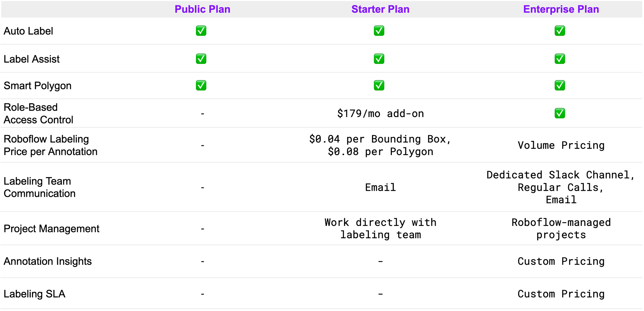Click Role-Based Access Control checkmark for Enterprise
The image size is (644, 311).
tap(560, 113)
